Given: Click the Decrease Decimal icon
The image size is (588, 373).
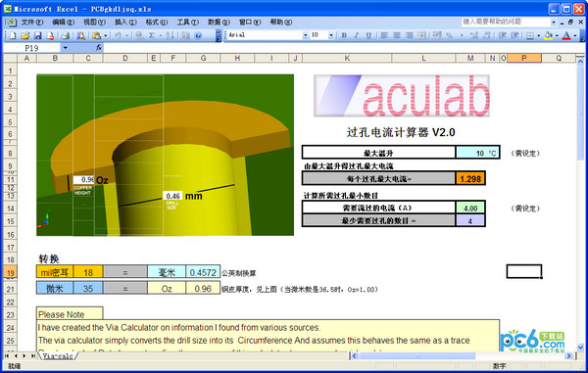Looking at the screenshot, I should click(487, 35).
